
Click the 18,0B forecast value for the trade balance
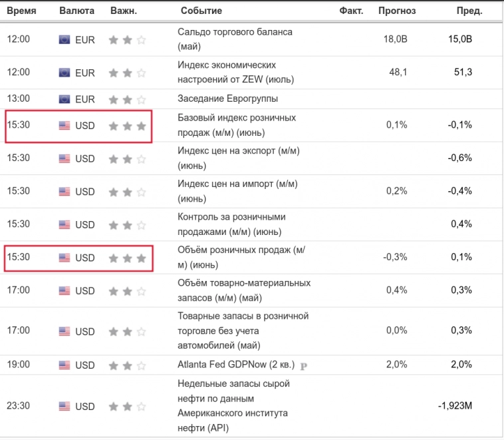tap(396, 39)
